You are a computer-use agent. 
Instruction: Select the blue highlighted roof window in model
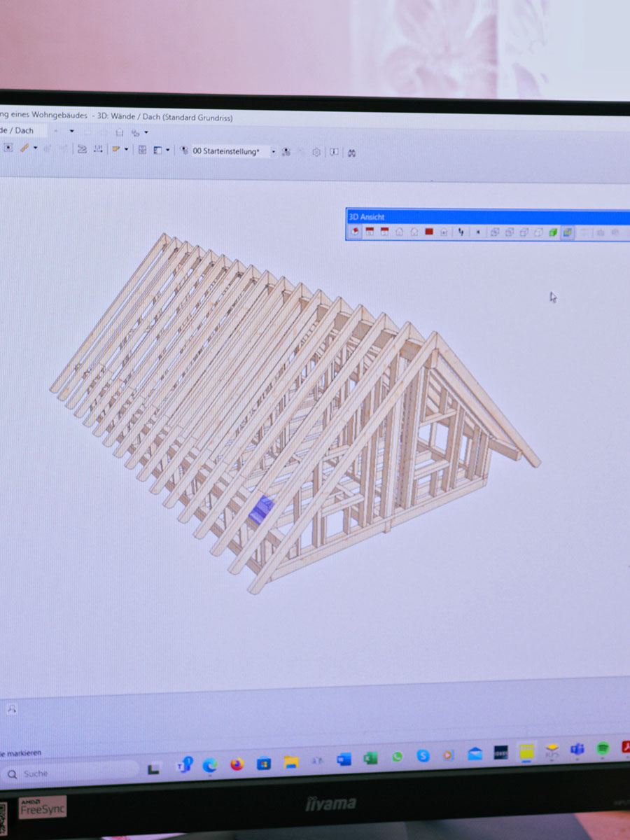[262, 507]
